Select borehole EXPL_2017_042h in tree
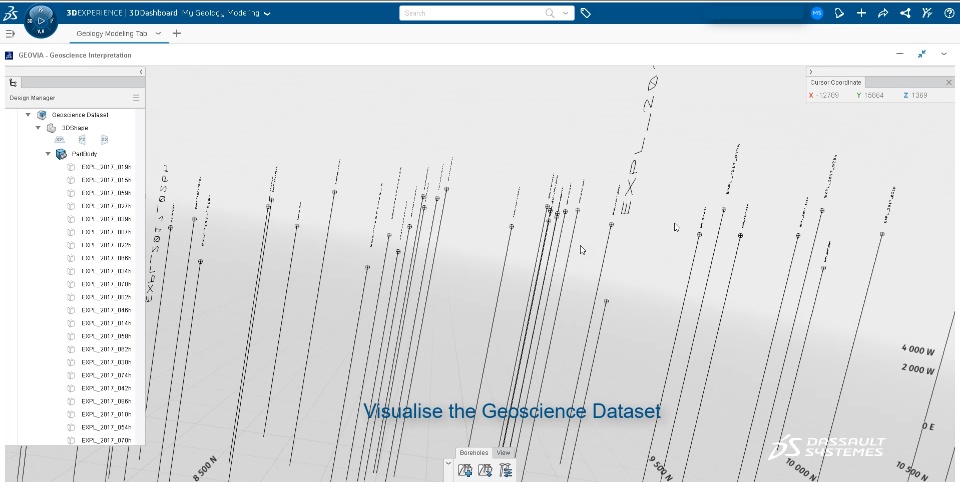The height and width of the screenshot is (487, 960). pyautogui.click(x=106, y=388)
